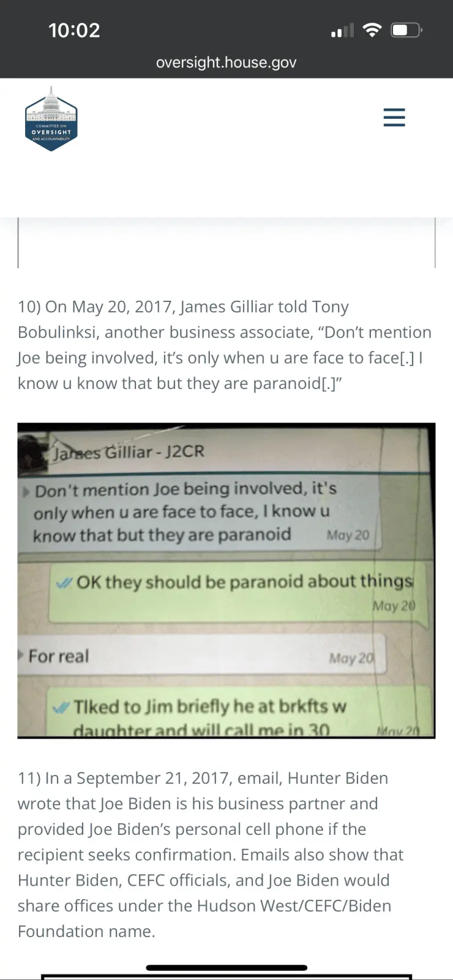Viewport: 453px width, 980px height.
Task: Tap the Wi-Fi status icon
Action: point(372,30)
